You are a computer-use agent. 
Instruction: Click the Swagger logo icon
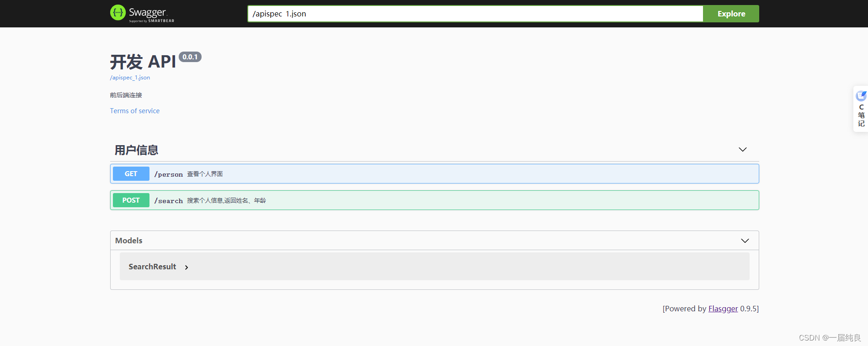coord(118,13)
